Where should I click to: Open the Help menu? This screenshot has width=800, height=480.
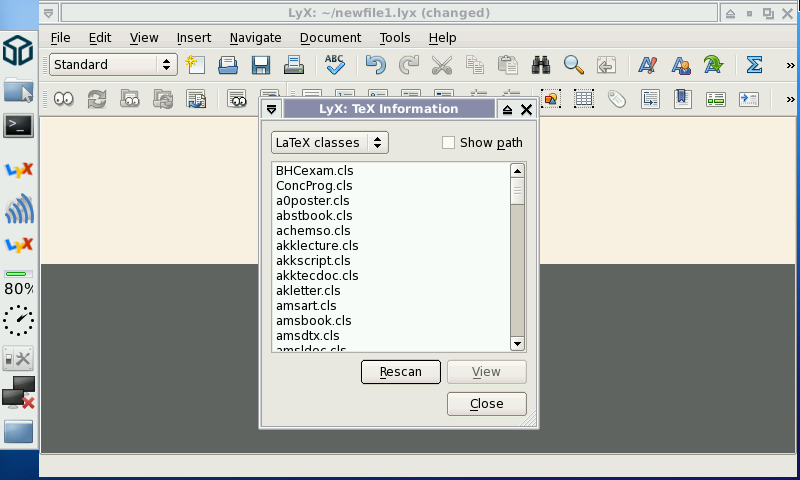442,38
